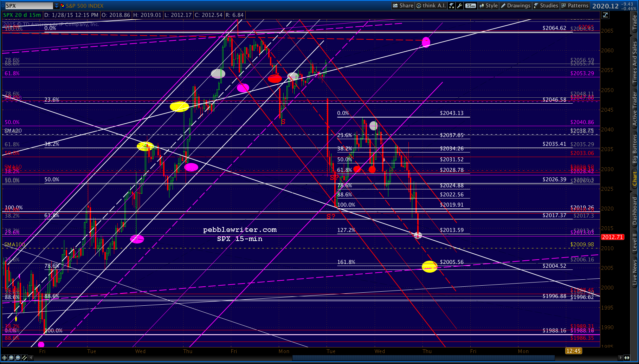Click the 2020.12 last price readout
639x364 pixels.
605,6
